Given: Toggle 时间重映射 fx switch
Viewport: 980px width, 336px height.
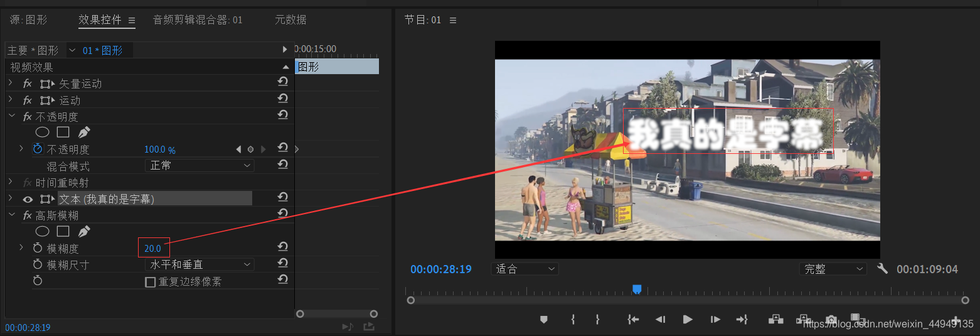Looking at the screenshot, I should [x=27, y=183].
